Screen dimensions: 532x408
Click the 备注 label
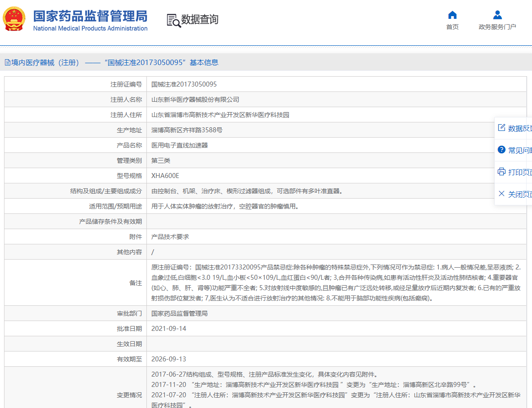click(136, 283)
